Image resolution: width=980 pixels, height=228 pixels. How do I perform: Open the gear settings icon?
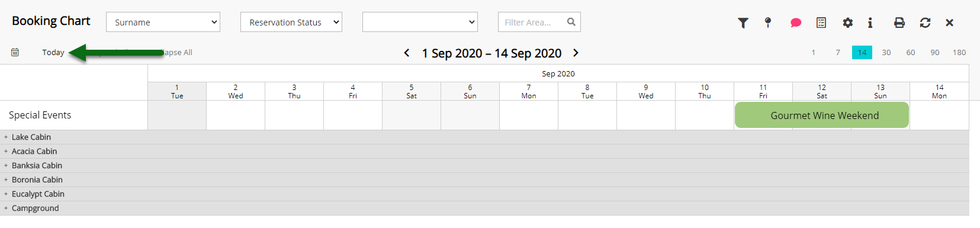848,23
